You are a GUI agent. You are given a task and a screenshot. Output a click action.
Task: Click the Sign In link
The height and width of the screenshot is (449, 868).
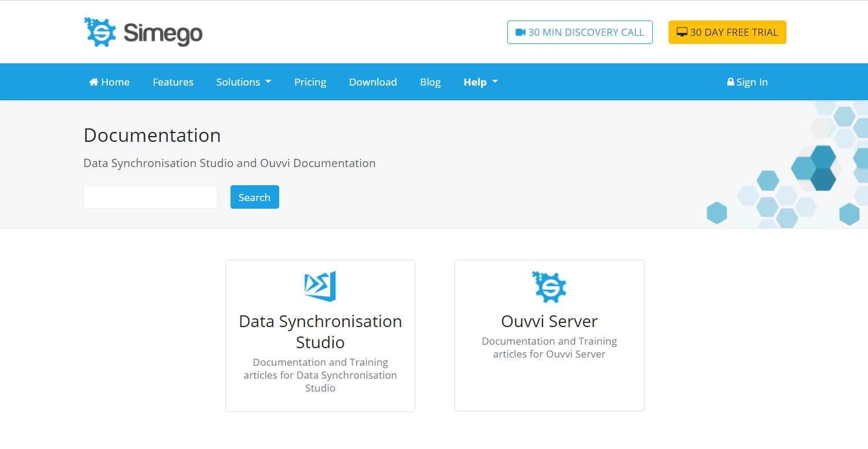(747, 82)
